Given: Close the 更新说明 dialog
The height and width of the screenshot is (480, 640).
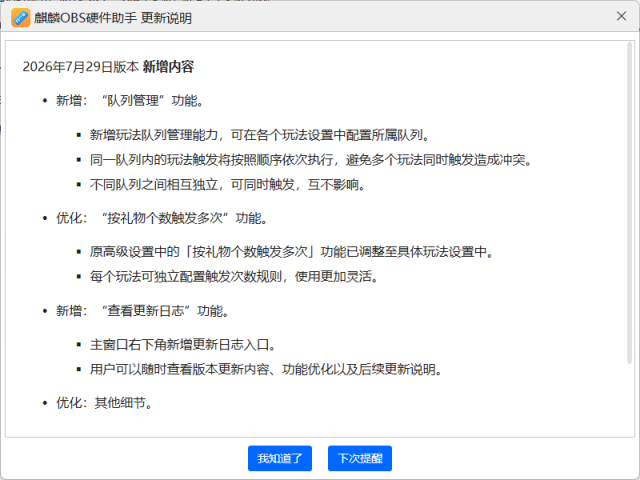Looking at the screenshot, I should click(x=621, y=16).
